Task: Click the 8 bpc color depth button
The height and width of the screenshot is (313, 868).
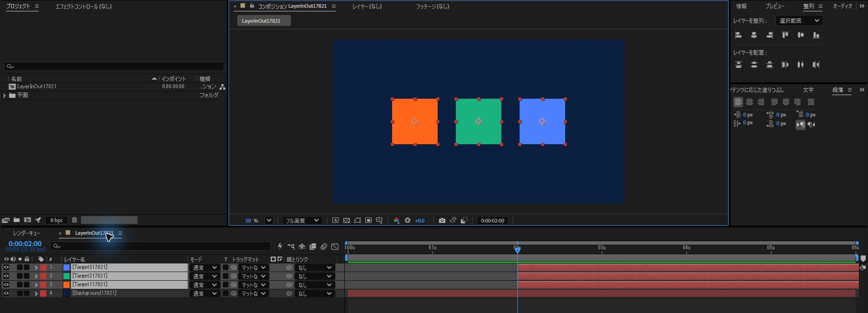Action: [x=57, y=220]
